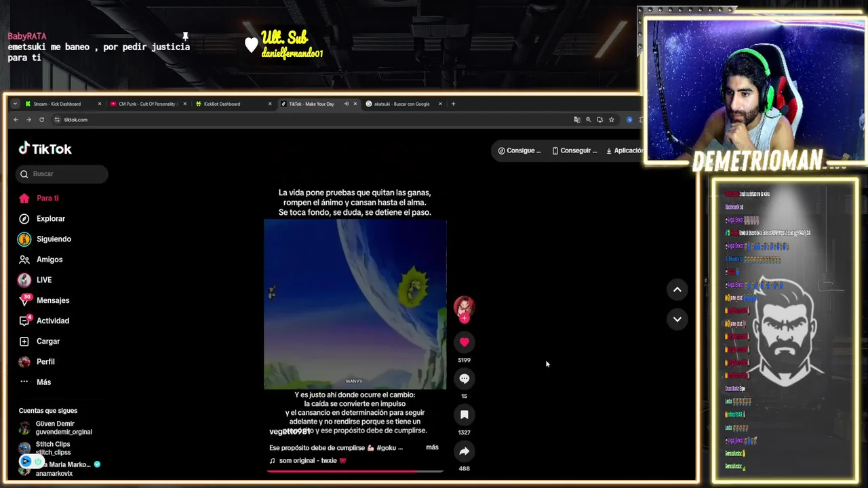Mute the TikTok tab audio icon
The height and width of the screenshot is (488, 868).
[347, 104]
